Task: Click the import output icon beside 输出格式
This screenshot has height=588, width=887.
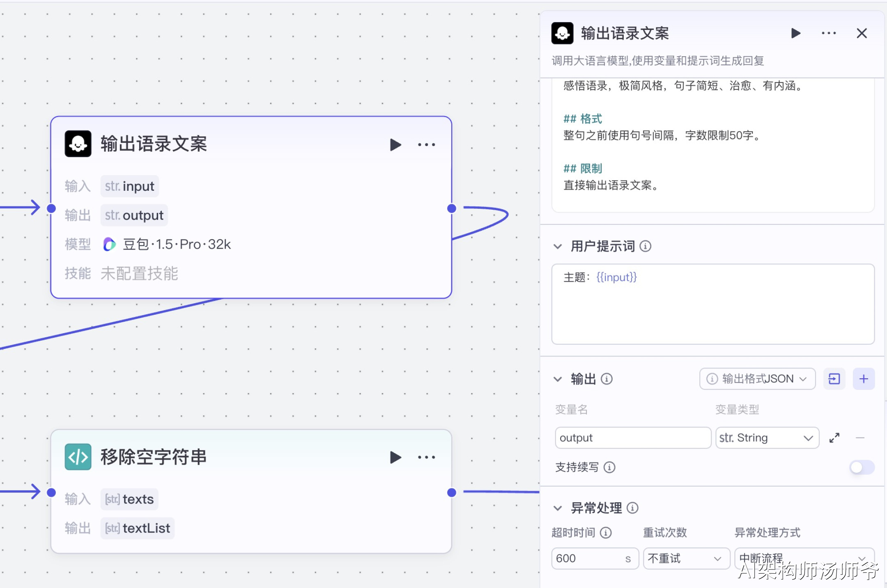Action: click(834, 379)
